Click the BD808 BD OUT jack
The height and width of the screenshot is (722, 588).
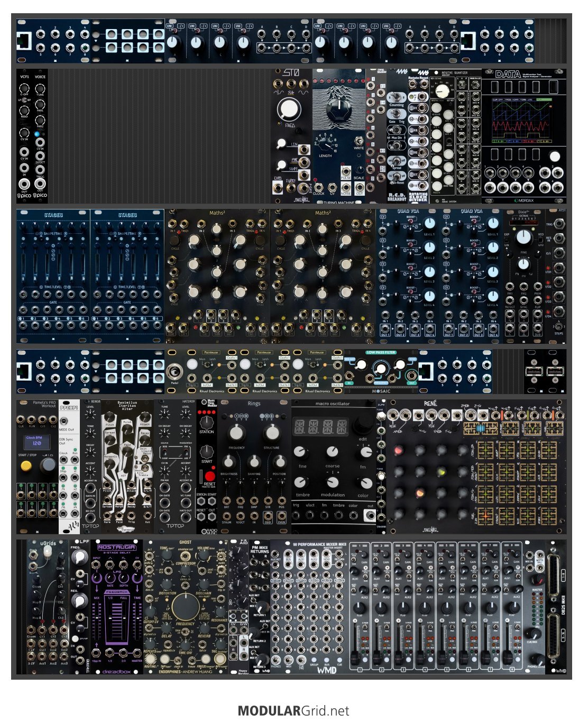click(x=90, y=517)
